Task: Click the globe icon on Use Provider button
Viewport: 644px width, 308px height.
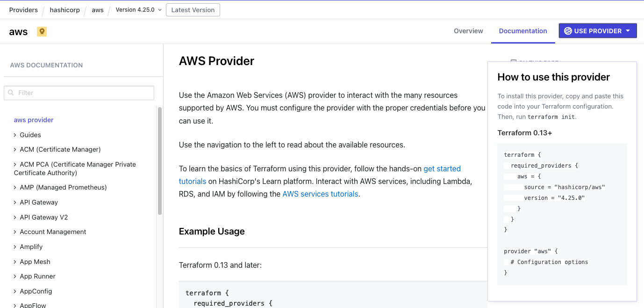Action: point(568,31)
